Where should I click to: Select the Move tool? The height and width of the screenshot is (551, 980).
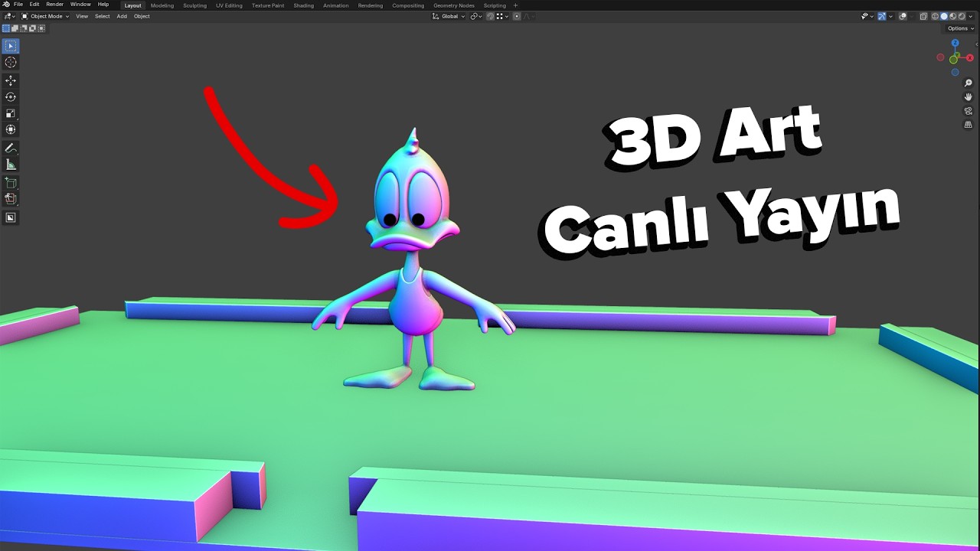pos(11,80)
